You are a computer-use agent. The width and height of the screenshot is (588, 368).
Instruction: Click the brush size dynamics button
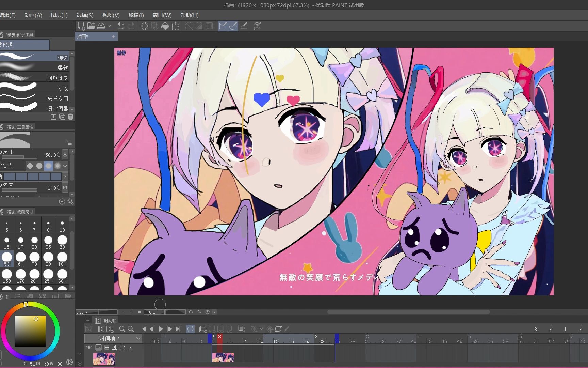point(65,154)
